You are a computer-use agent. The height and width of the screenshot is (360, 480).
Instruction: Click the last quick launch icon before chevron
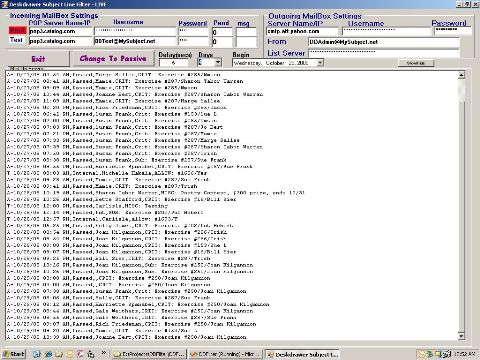point(91,354)
